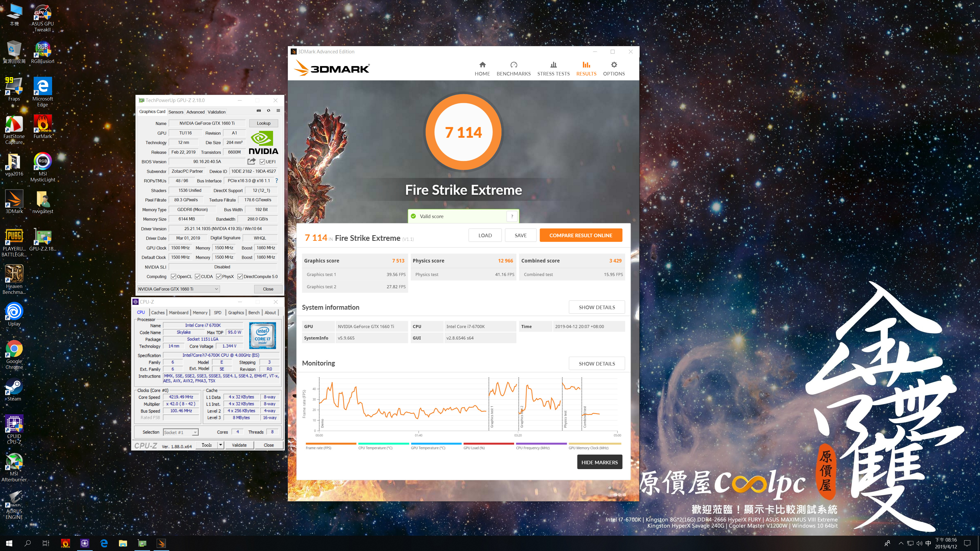
Task: Click the SAVE button in 3DMark
Action: tap(520, 235)
